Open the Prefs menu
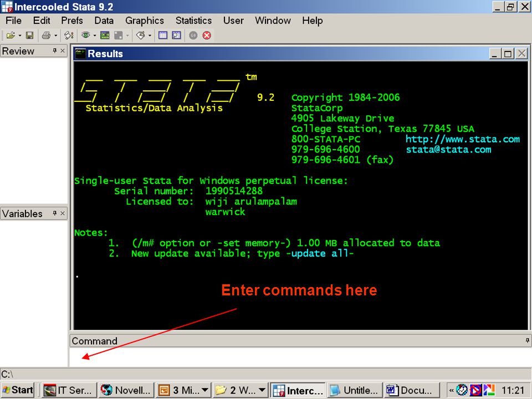The height and width of the screenshot is (399, 532). coord(72,21)
